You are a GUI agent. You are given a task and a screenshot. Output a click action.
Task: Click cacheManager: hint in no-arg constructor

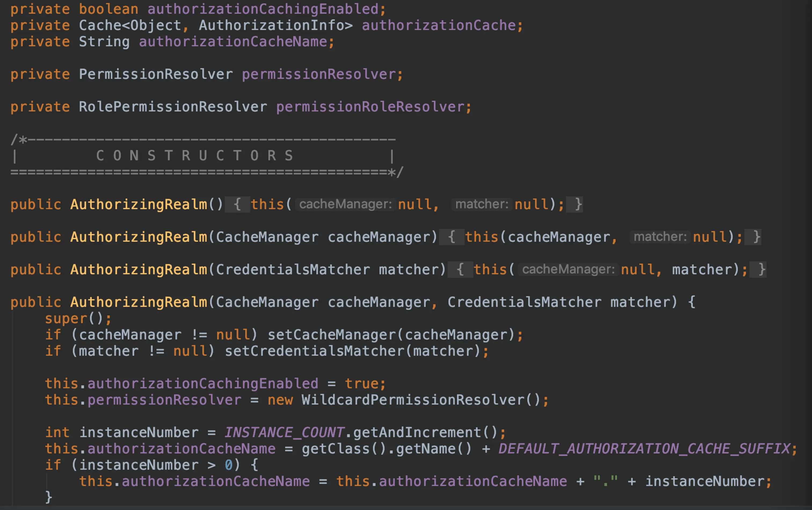point(345,204)
